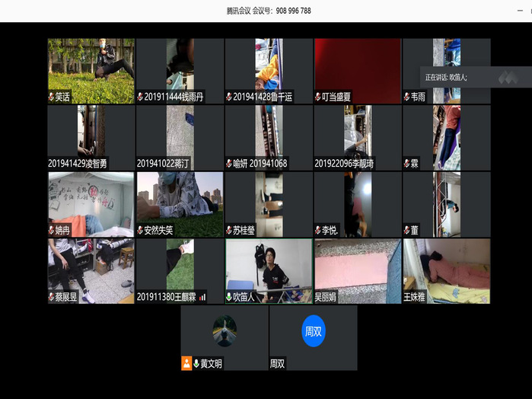Viewport: 532px width, 399px height.
Task: Click 周双's blue circular avatar
Action: [313, 331]
